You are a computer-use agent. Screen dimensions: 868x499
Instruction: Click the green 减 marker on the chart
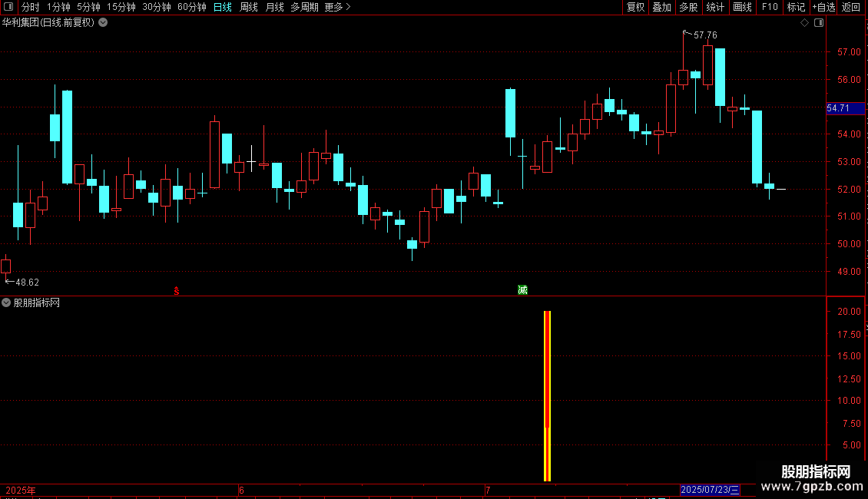point(522,290)
